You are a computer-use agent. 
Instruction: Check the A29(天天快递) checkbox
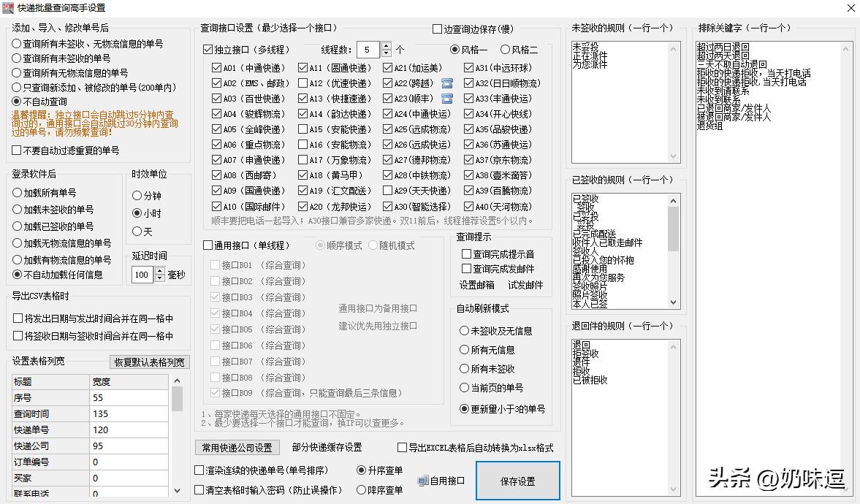[x=388, y=191]
